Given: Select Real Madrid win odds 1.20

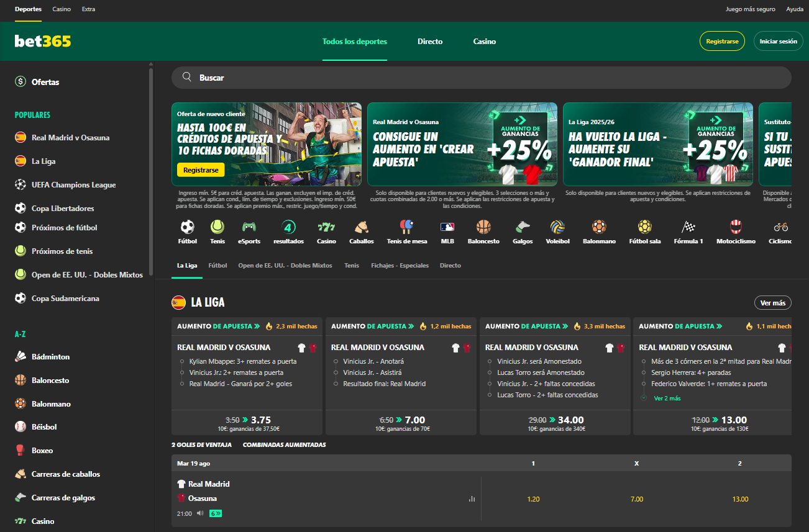Looking at the screenshot, I should [533, 499].
